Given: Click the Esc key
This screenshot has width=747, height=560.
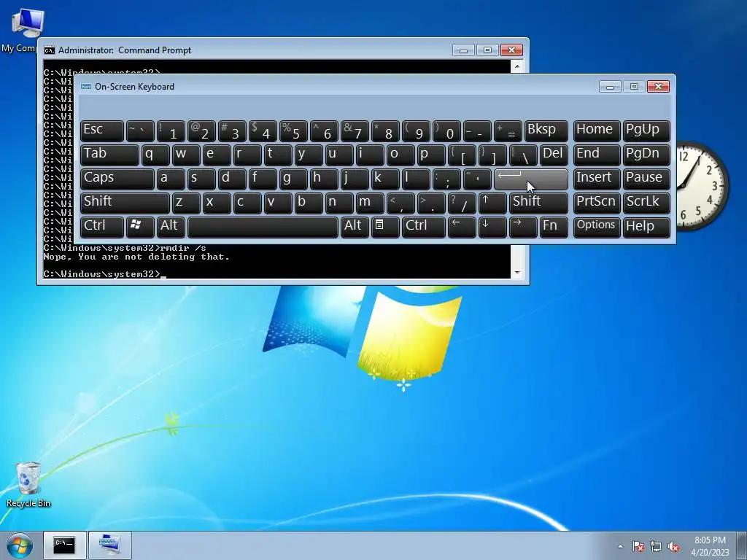Looking at the screenshot, I should click(x=101, y=131).
